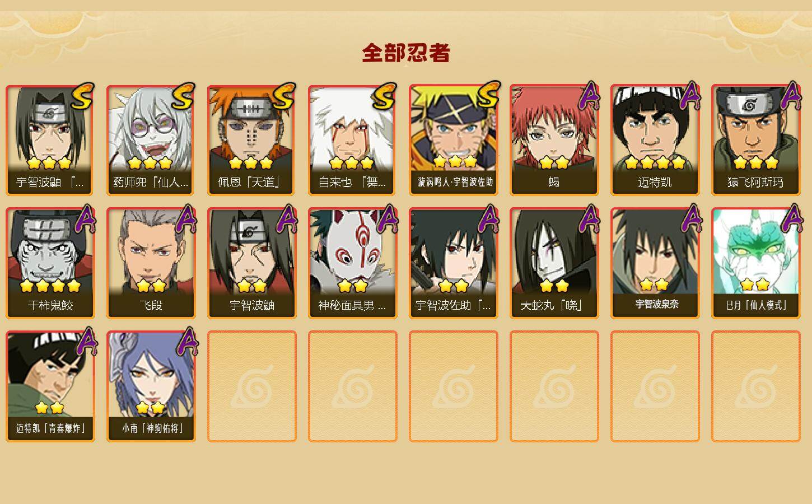
Task: Pick the 小南「神驹佑将」 card
Action: [151, 386]
